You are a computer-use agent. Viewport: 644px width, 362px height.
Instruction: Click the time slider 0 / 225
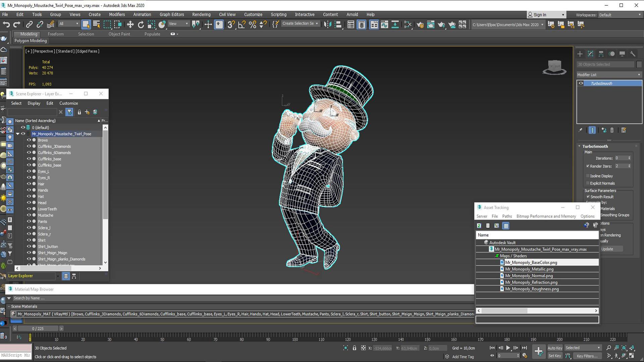(38, 328)
